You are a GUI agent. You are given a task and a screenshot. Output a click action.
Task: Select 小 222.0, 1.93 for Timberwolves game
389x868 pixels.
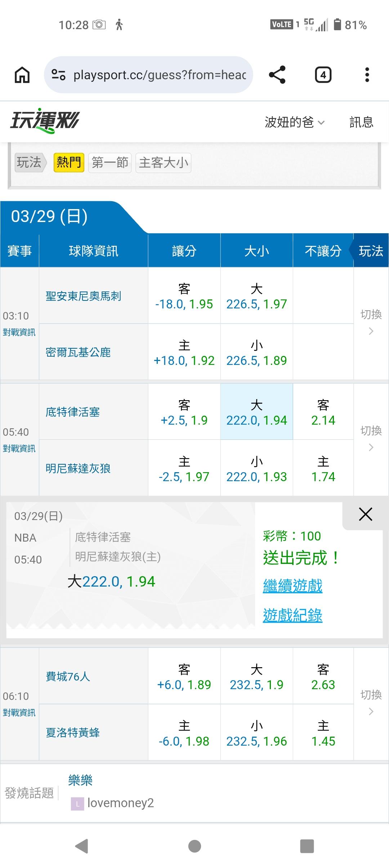click(x=256, y=469)
